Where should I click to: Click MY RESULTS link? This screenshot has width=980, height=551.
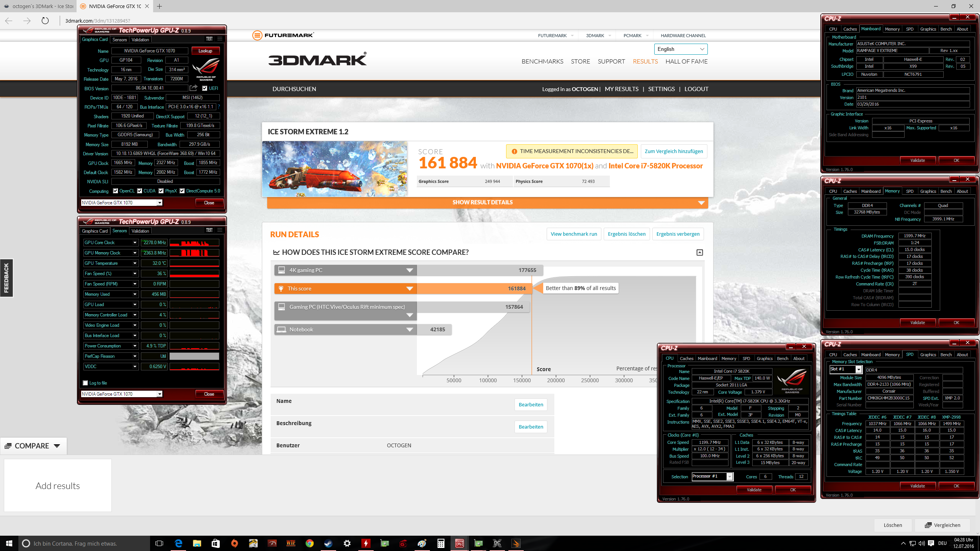[x=622, y=89]
